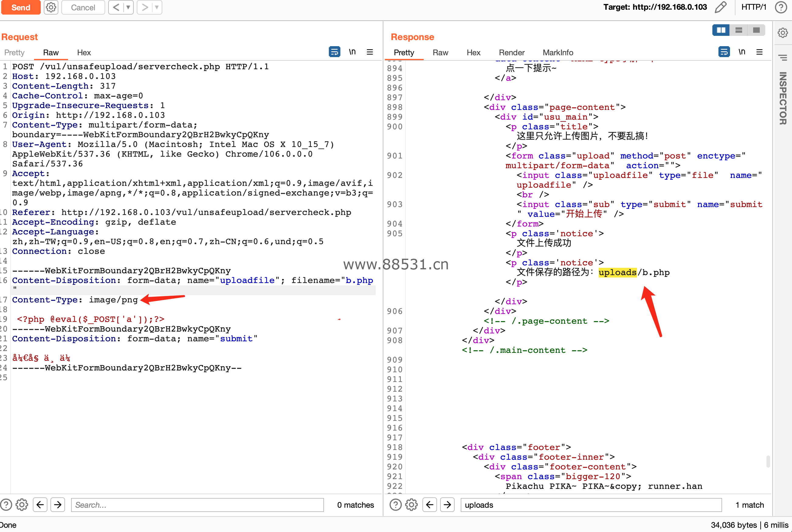The height and width of the screenshot is (532, 792).
Task: Click '1 match' count in Response search
Action: [x=749, y=505]
